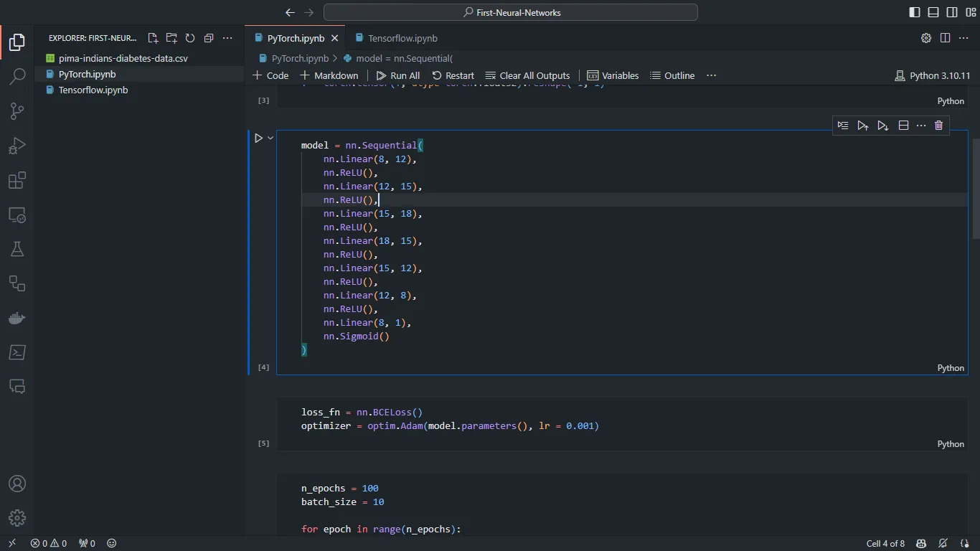The height and width of the screenshot is (551, 980).
Task: Open forwarded ports status item
Action: coord(87,543)
